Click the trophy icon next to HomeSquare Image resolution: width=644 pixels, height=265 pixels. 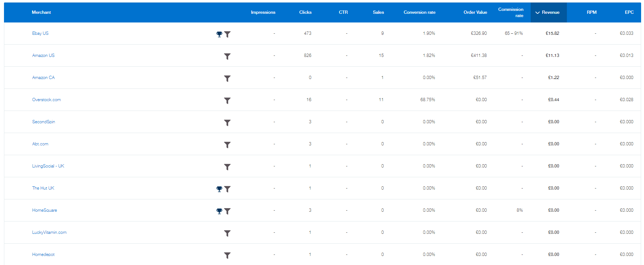[x=219, y=211]
